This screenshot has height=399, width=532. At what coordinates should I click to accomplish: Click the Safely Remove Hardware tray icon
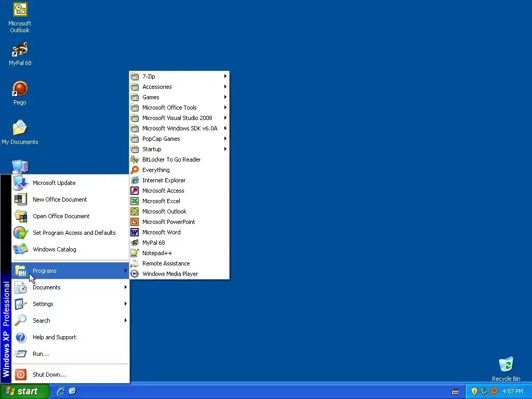[484, 391]
